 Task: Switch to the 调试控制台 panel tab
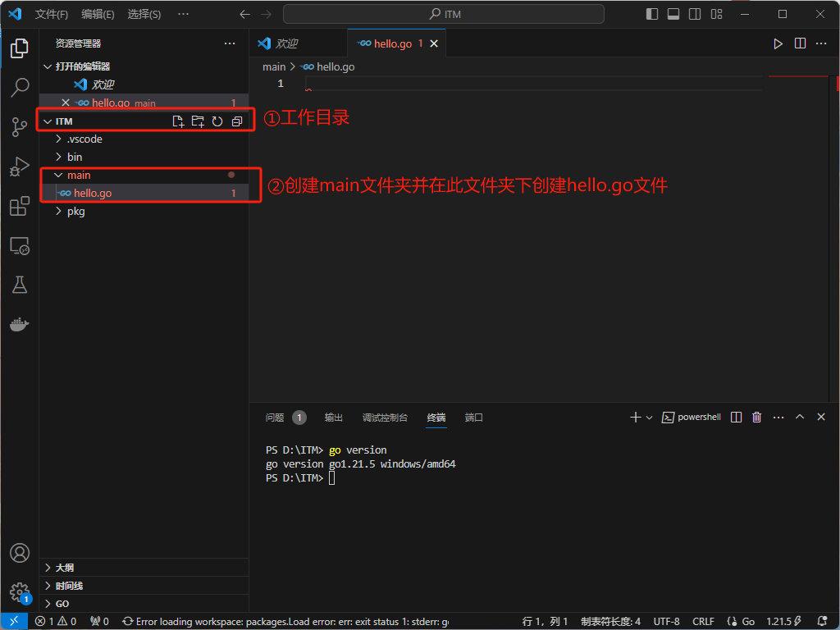(x=385, y=418)
